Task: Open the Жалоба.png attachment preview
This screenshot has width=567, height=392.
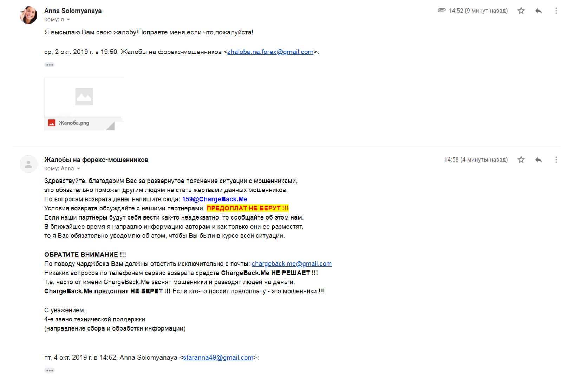Action: pos(84,97)
